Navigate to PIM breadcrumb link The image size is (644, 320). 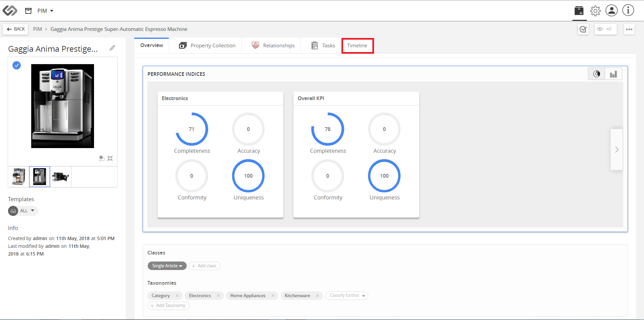pos(38,29)
